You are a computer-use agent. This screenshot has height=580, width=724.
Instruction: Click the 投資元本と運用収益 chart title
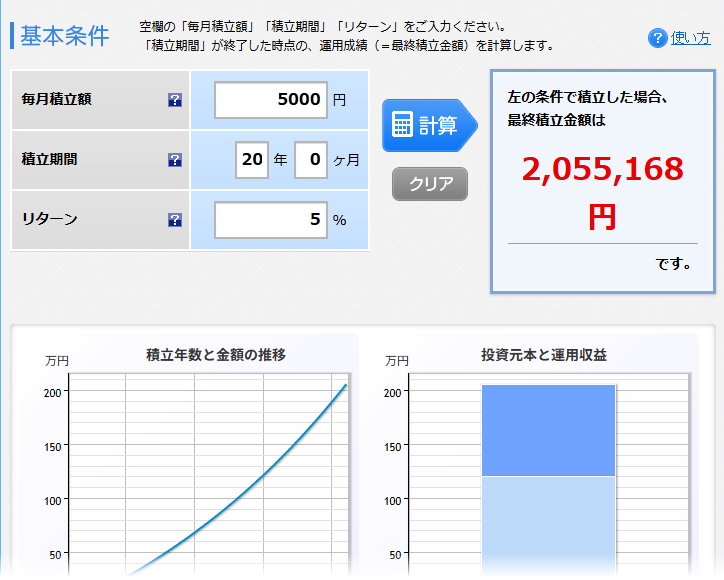(543, 355)
